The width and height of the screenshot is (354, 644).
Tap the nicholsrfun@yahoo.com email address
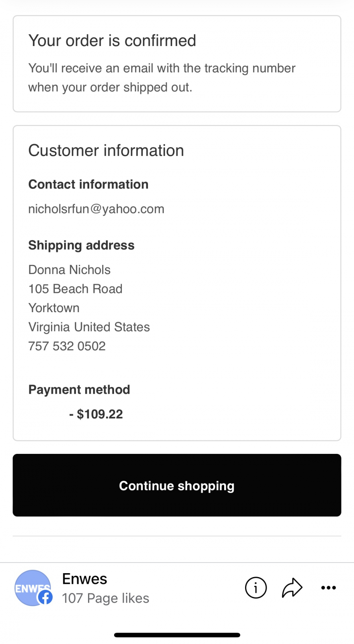(x=96, y=209)
